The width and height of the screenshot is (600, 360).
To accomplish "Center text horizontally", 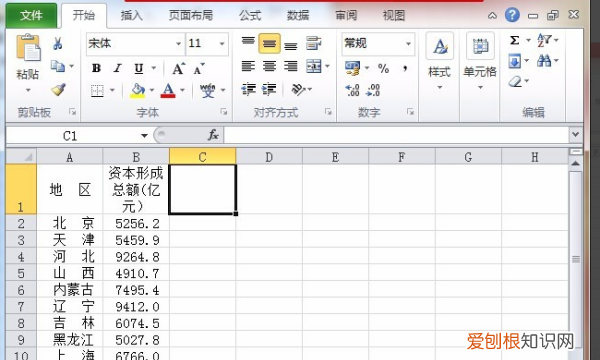I will pos(269,67).
